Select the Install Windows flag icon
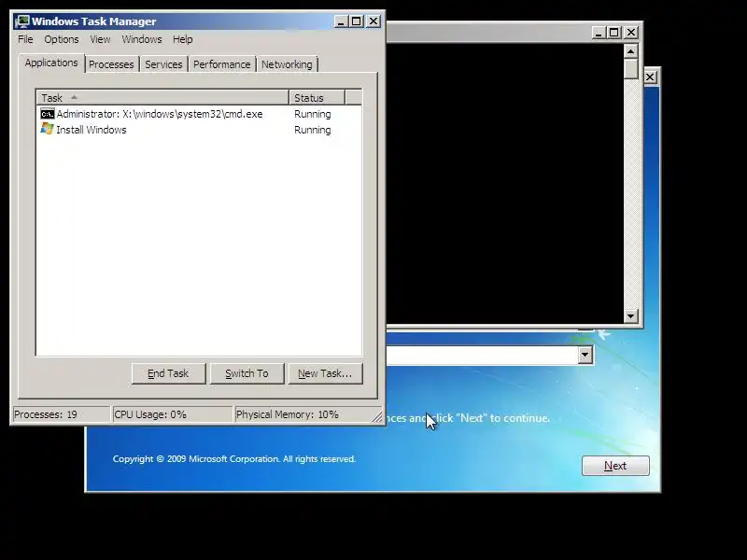This screenshot has height=560, width=747. 48,129
